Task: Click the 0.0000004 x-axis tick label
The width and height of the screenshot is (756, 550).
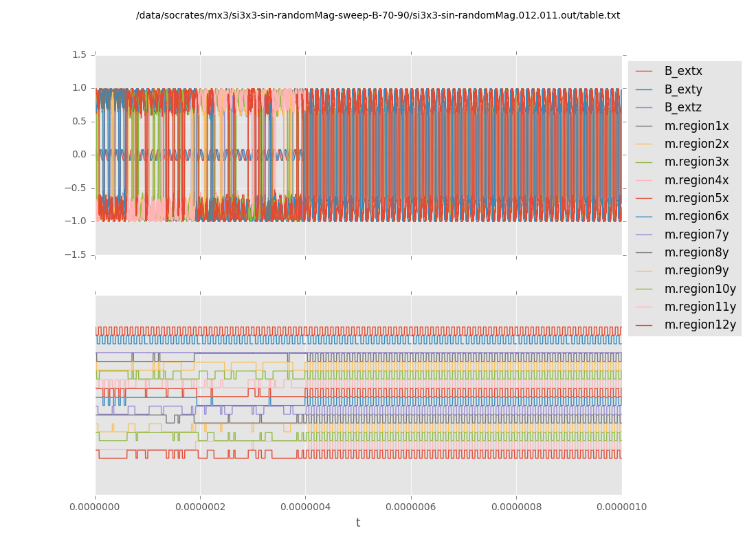Action: pyautogui.click(x=306, y=507)
